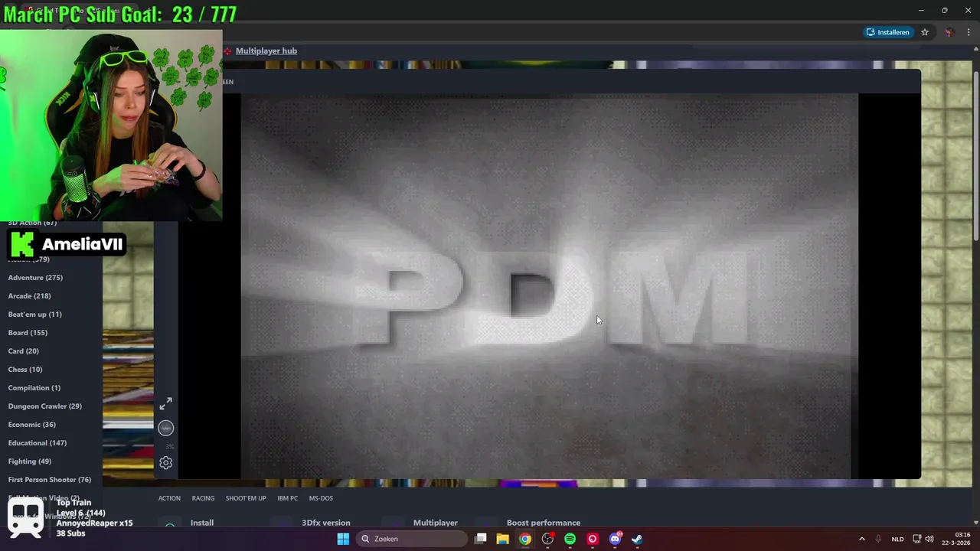The height and width of the screenshot is (551, 980).
Task: Select the Dungeon Crawler (29) category
Action: click(44, 406)
